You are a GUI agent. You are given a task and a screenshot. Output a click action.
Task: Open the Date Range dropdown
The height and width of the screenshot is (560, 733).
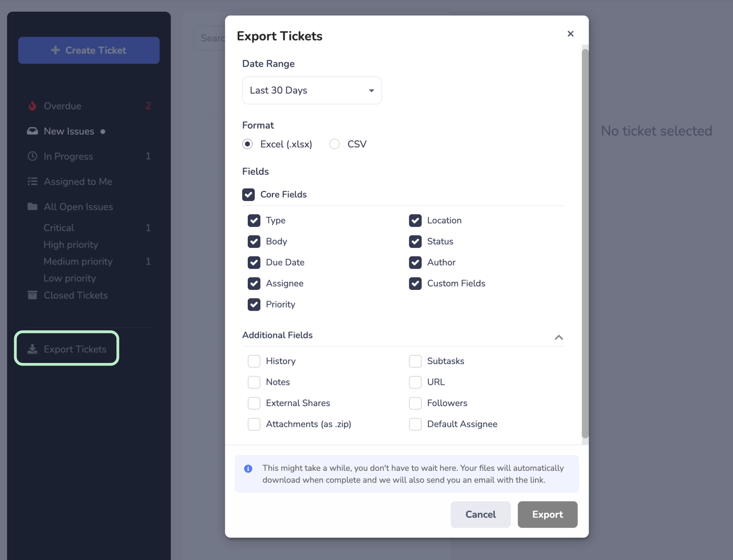(312, 91)
